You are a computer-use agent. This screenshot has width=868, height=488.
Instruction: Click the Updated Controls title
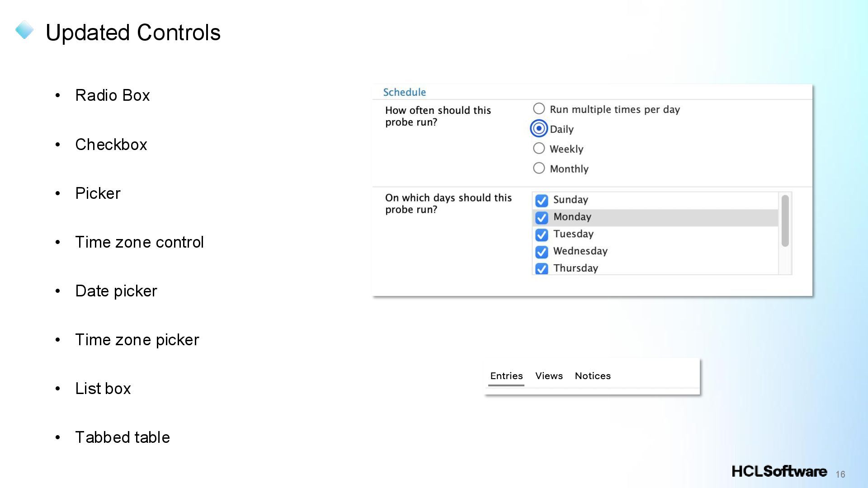pos(133,33)
